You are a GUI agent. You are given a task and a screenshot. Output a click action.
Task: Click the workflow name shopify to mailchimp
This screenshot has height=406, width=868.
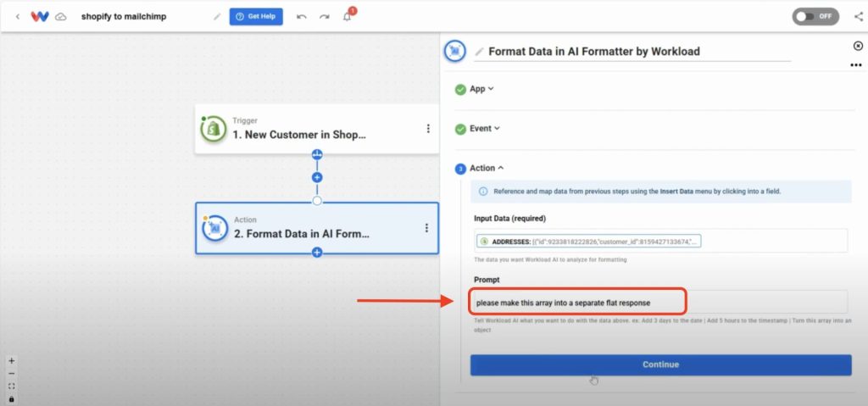point(124,17)
